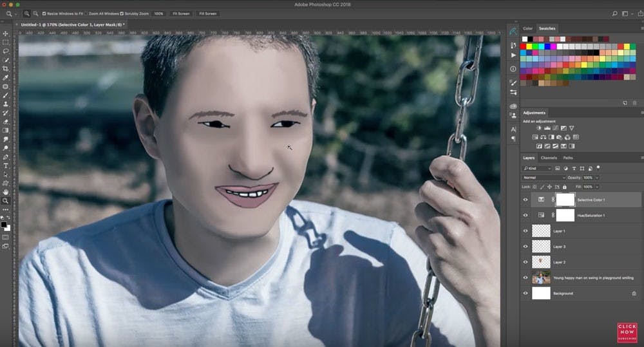This screenshot has height=347, width=644.
Task: Add a Photo Filter adjustment
Action: pos(559,137)
